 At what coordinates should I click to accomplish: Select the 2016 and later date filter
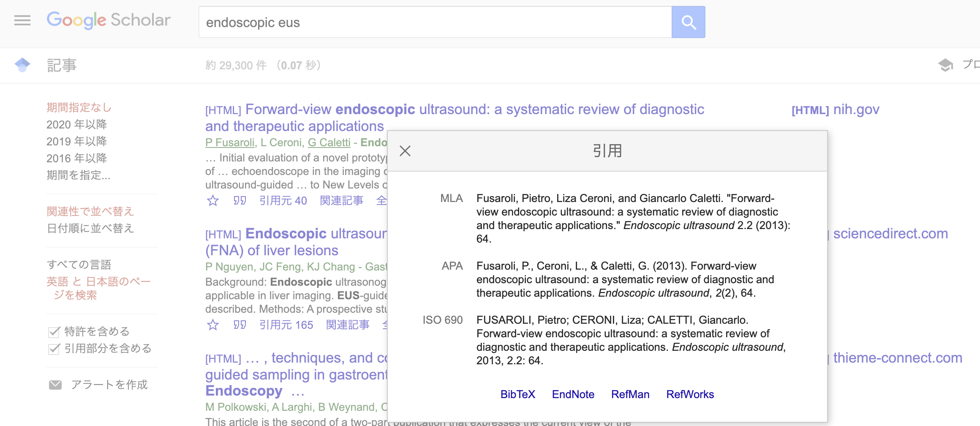[76, 158]
